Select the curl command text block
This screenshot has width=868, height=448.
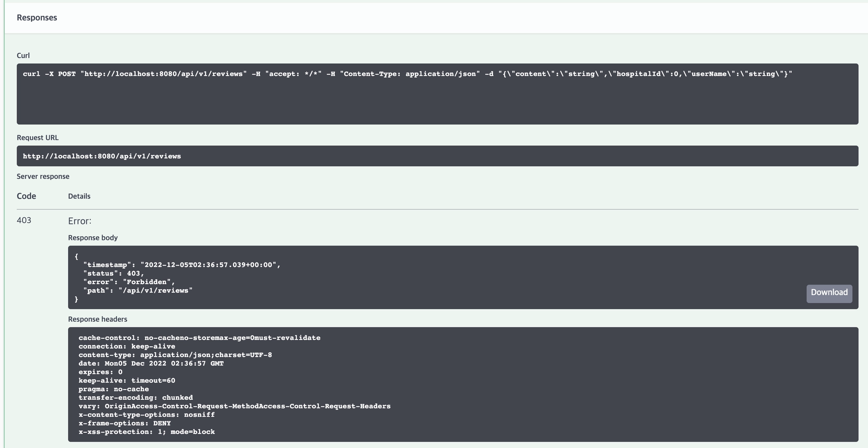437,94
